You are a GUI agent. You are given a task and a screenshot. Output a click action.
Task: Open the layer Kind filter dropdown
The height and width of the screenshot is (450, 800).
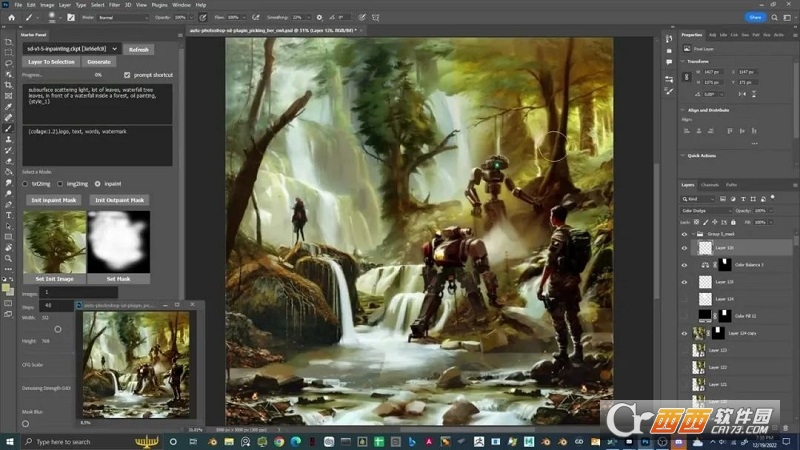pos(698,199)
